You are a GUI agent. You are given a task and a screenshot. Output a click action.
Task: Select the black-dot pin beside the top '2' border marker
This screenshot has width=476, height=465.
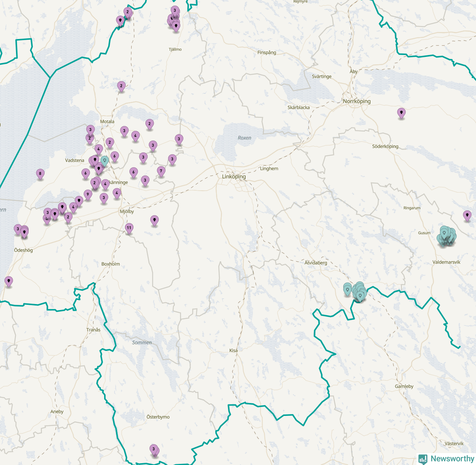(x=120, y=21)
